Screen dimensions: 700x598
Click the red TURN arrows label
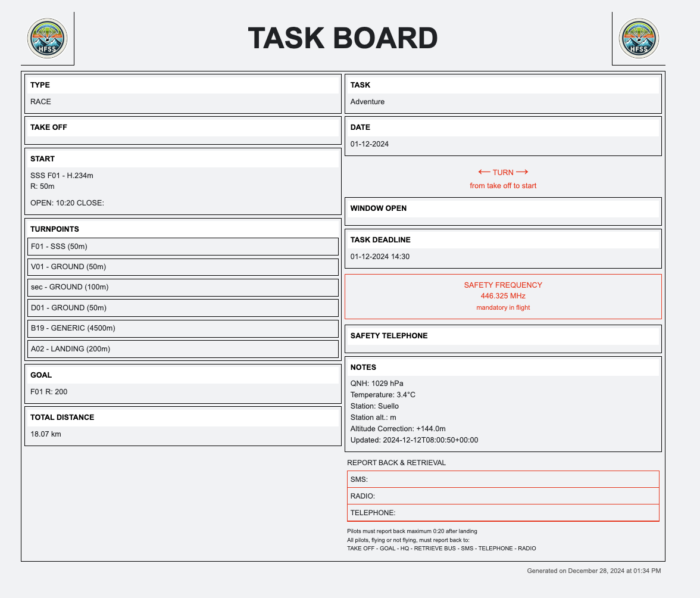pyautogui.click(x=503, y=172)
